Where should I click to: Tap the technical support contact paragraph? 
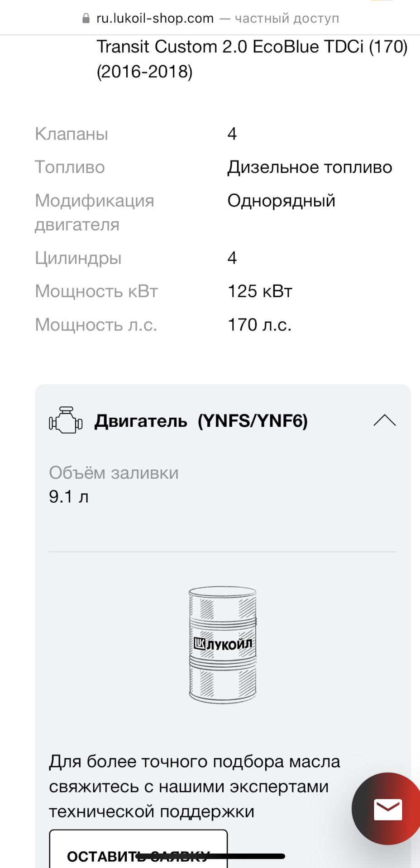click(195, 787)
